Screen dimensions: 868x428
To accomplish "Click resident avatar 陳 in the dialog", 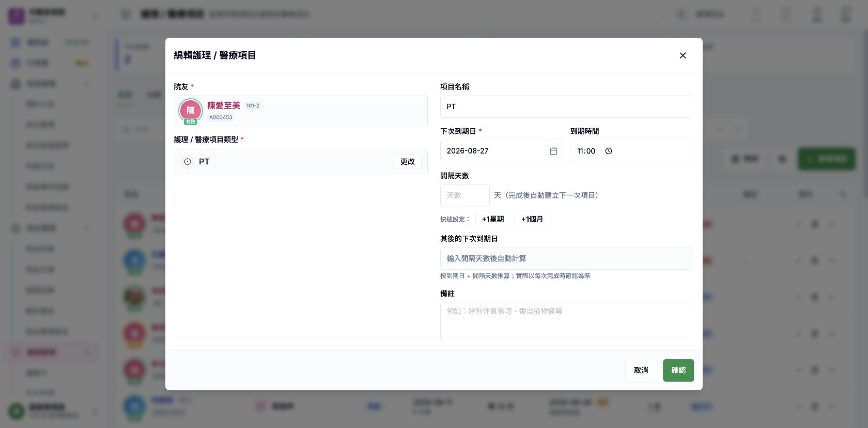I will pyautogui.click(x=191, y=111).
